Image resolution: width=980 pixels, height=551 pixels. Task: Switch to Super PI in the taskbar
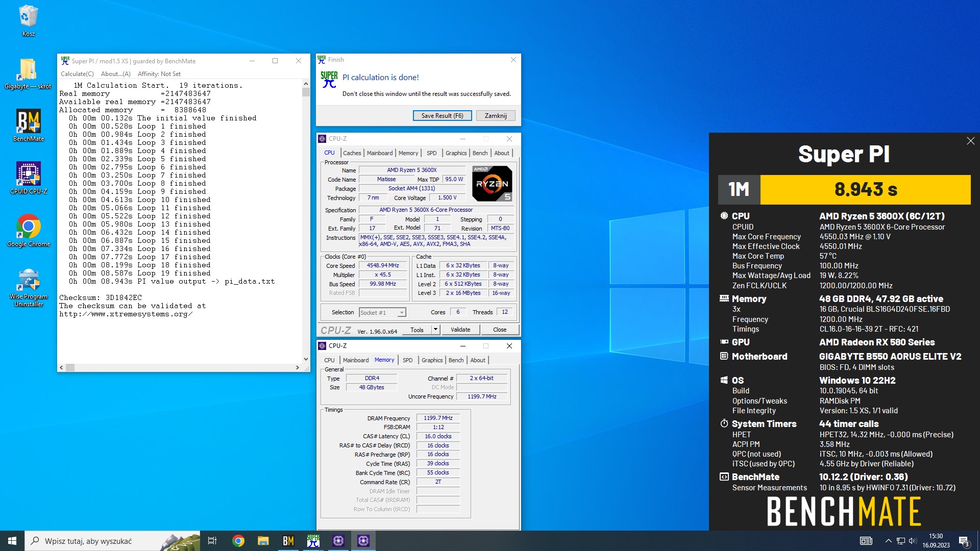click(313, 541)
